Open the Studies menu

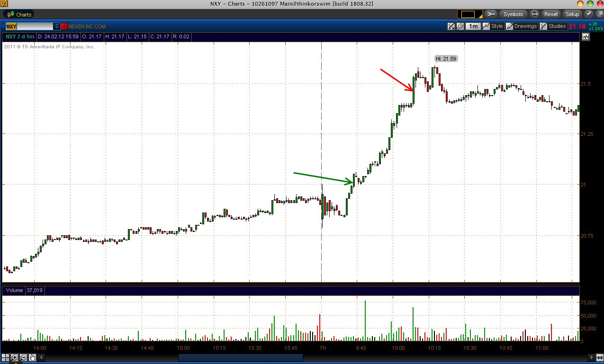(x=553, y=27)
